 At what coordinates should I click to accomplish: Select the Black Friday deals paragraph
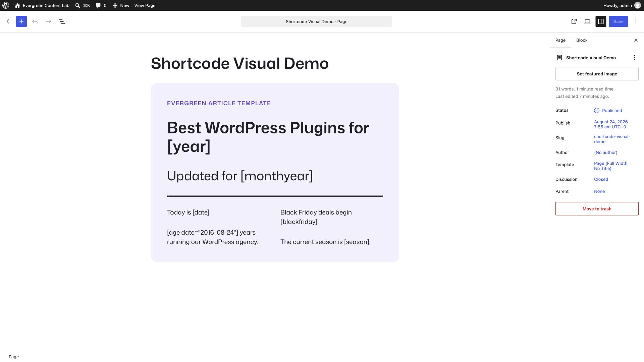[x=316, y=217]
